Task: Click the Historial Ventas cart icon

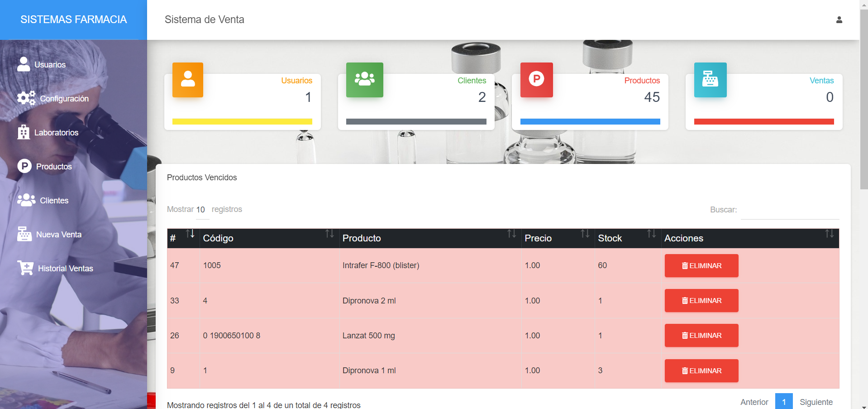Action: tap(25, 268)
